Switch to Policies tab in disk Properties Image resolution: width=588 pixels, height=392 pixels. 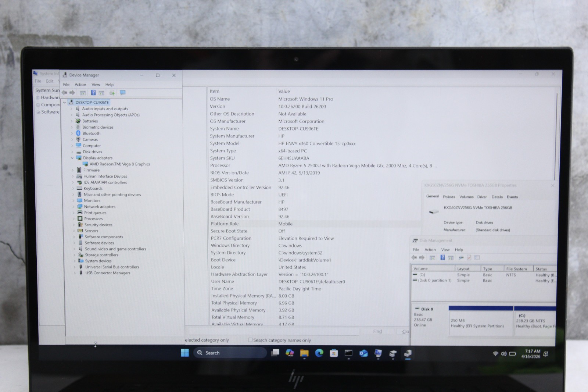449,197
